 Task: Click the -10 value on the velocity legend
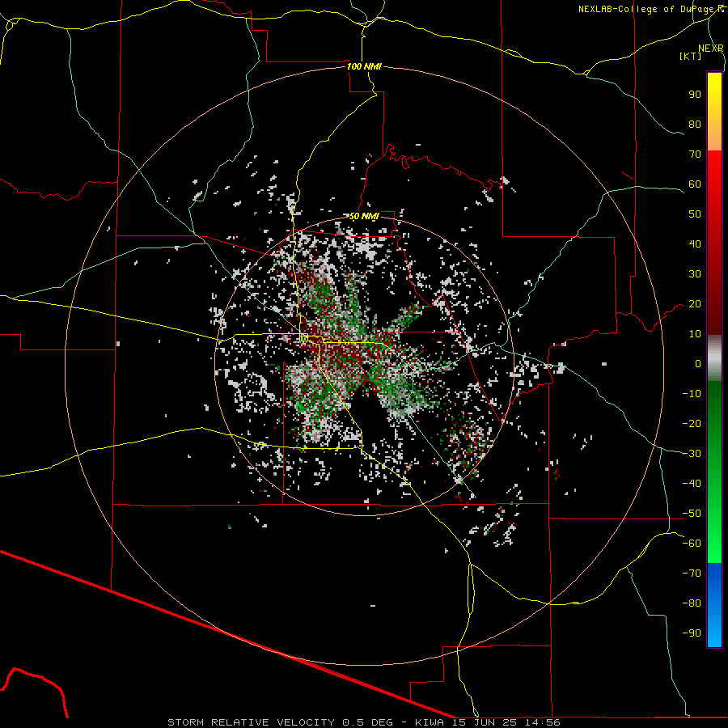[x=692, y=394]
